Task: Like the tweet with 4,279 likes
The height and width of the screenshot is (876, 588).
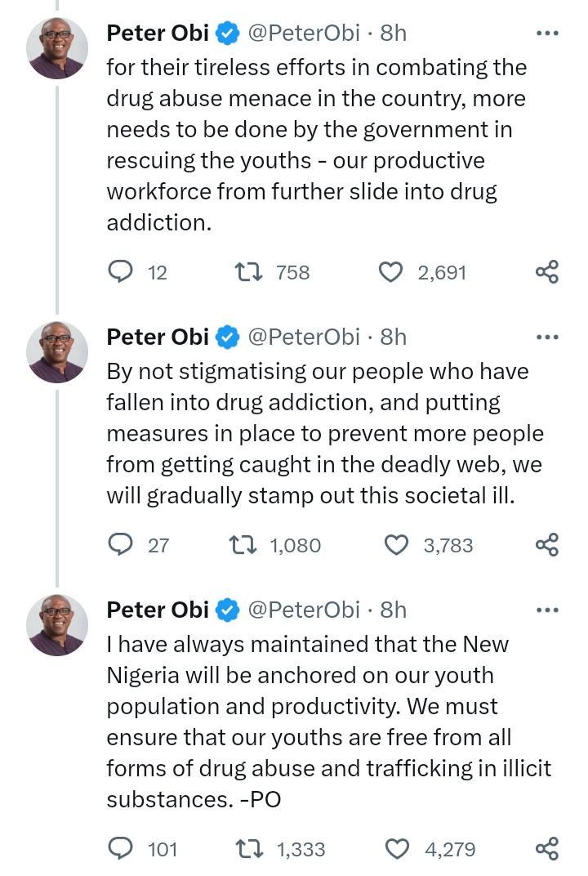Action: (398, 850)
